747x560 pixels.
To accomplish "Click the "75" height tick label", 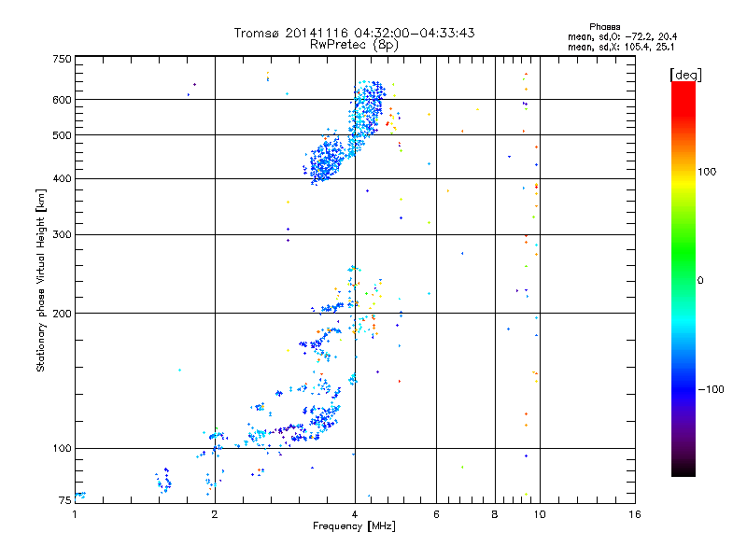I will pyautogui.click(x=65, y=500).
